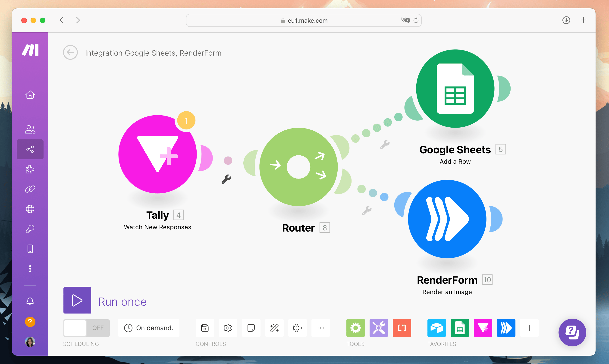The image size is (609, 364).
Task: Select the Google Sheets Add a Row module
Action: (x=455, y=88)
